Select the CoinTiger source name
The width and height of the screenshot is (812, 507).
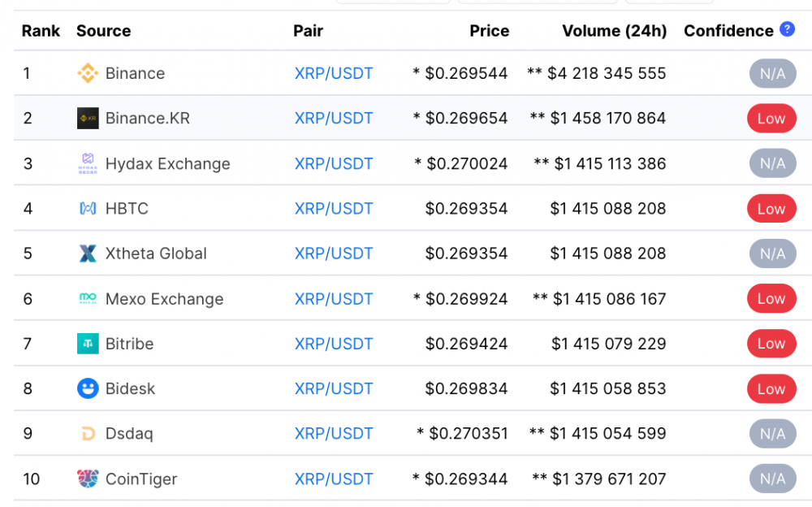tap(141, 479)
